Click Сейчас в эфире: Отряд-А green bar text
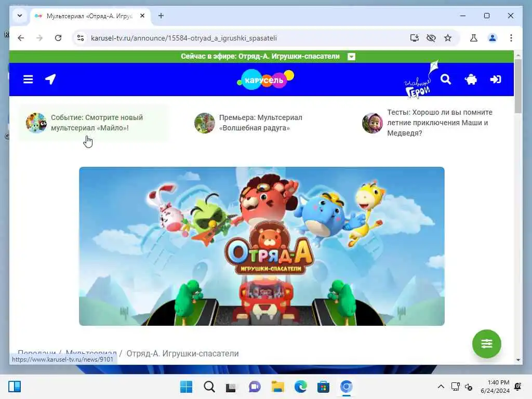532x399 pixels. tap(260, 56)
